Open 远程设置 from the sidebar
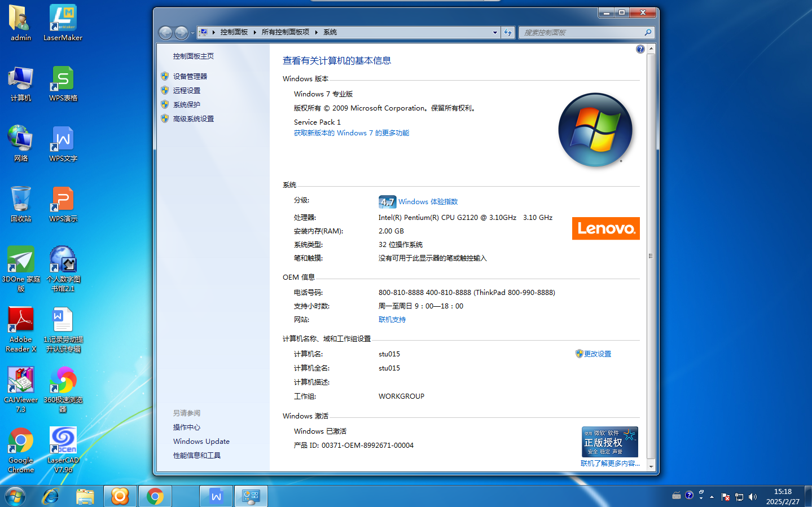 click(187, 90)
